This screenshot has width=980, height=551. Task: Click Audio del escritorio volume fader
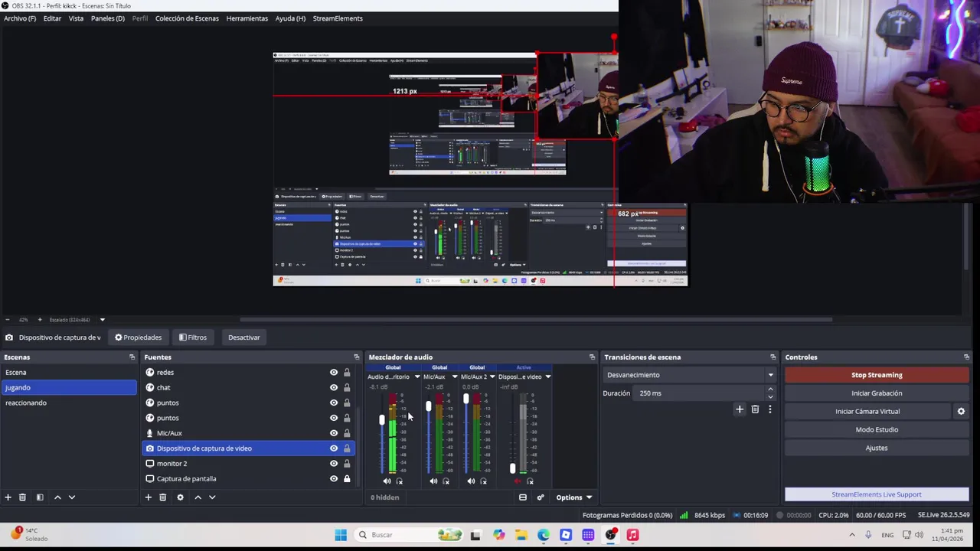[382, 420]
